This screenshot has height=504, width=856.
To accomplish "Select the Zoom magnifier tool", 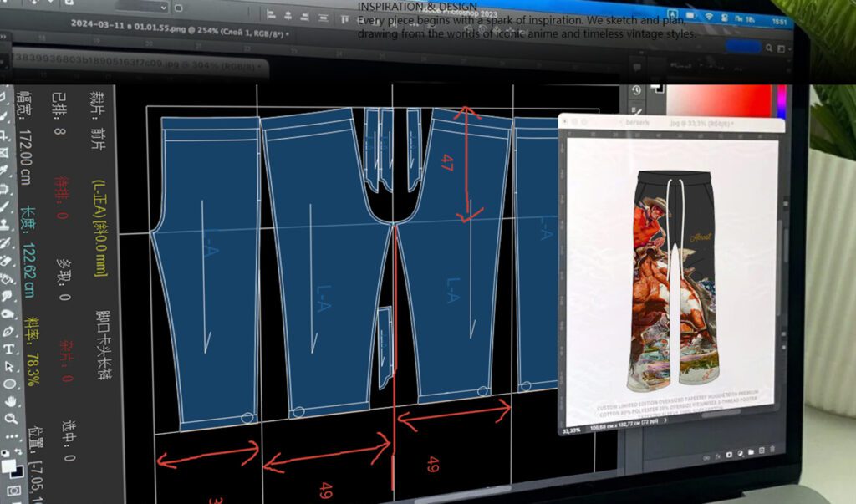I will coord(10,420).
